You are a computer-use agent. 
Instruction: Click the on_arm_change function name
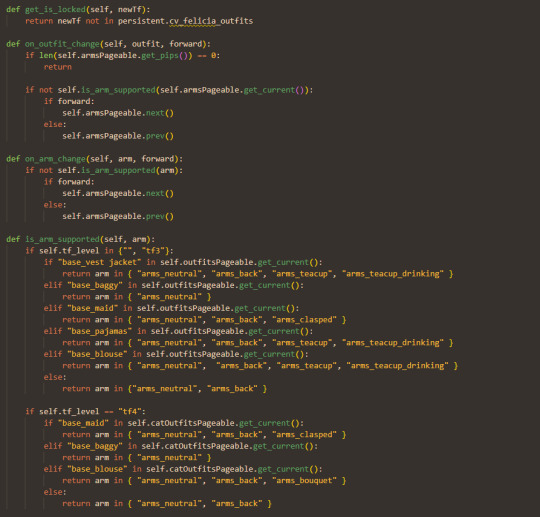pos(55,159)
